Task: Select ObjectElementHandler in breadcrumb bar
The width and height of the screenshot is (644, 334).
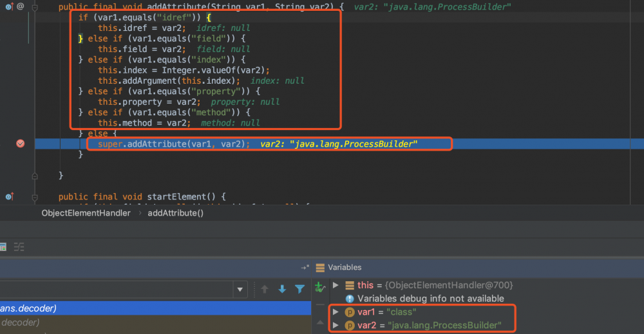Action: (x=86, y=213)
